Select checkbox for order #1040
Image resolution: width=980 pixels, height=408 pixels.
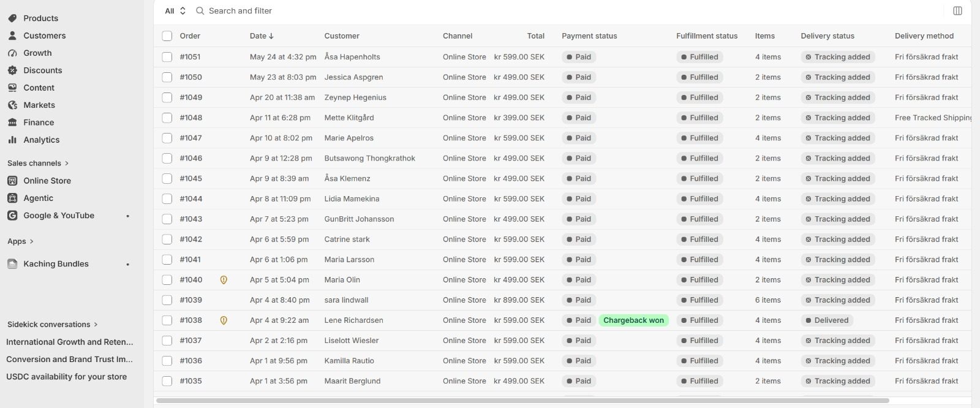click(x=167, y=280)
